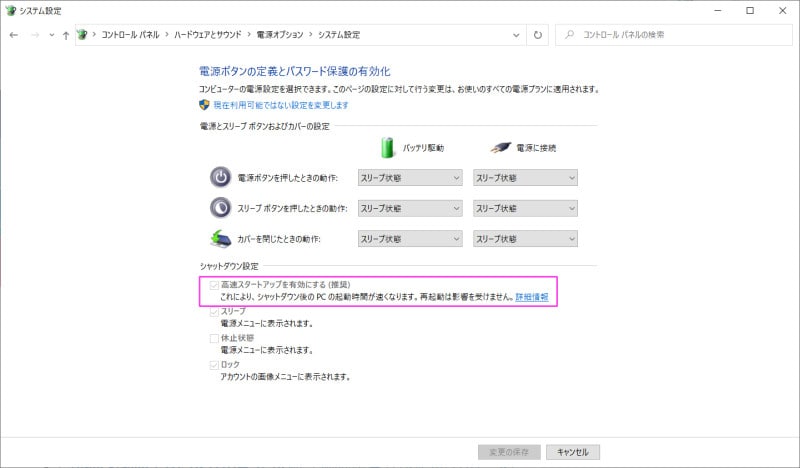Open lid close battery action dropdown
The height and width of the screenshot is (468, 800).
410,239
